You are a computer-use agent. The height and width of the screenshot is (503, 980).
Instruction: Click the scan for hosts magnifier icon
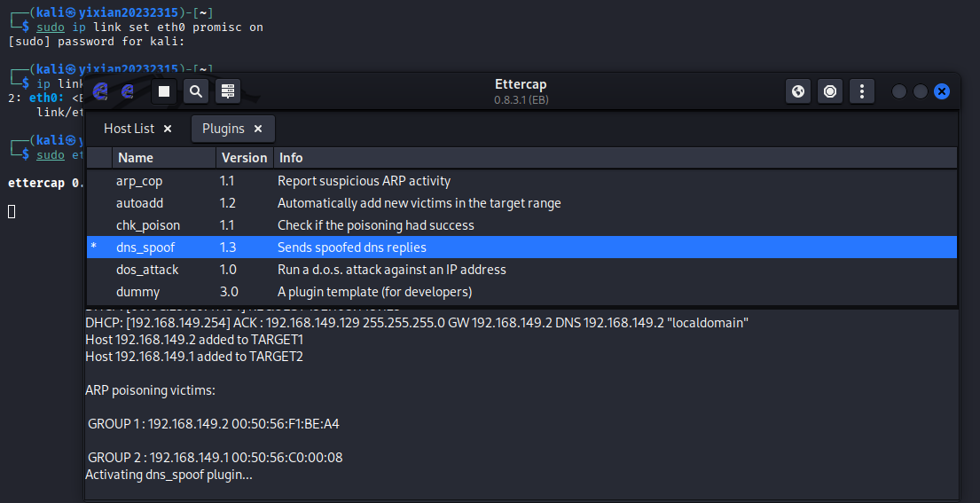196,91
